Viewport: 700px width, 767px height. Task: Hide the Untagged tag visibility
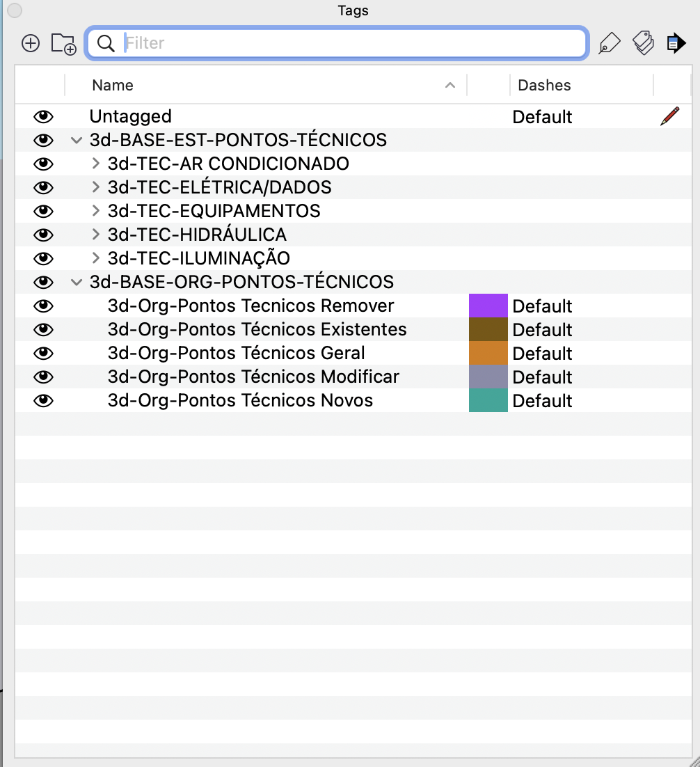pos(43,116)
